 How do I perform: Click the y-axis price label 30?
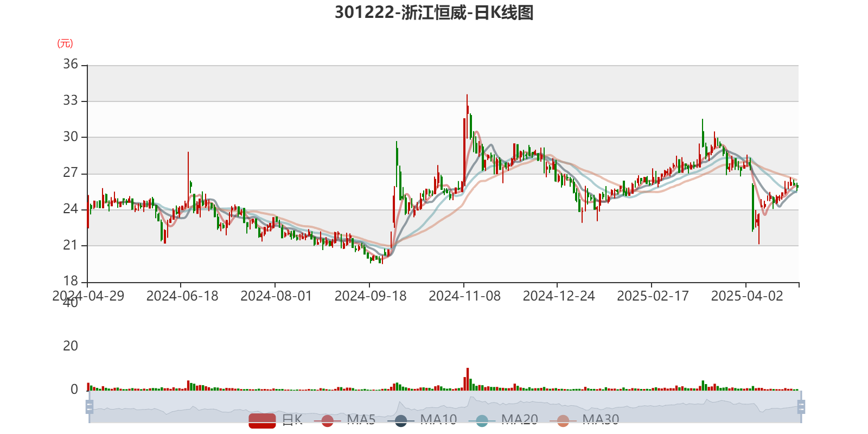pos(71,137)
